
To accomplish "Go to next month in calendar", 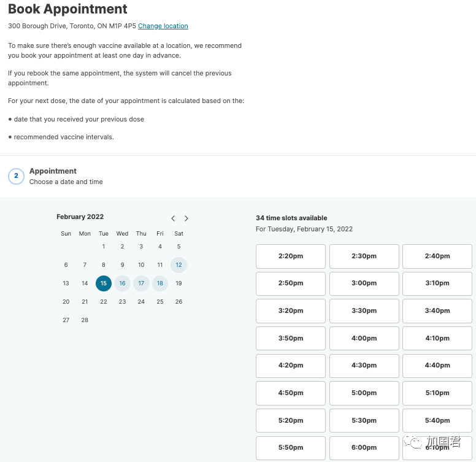I will (186, 218).
